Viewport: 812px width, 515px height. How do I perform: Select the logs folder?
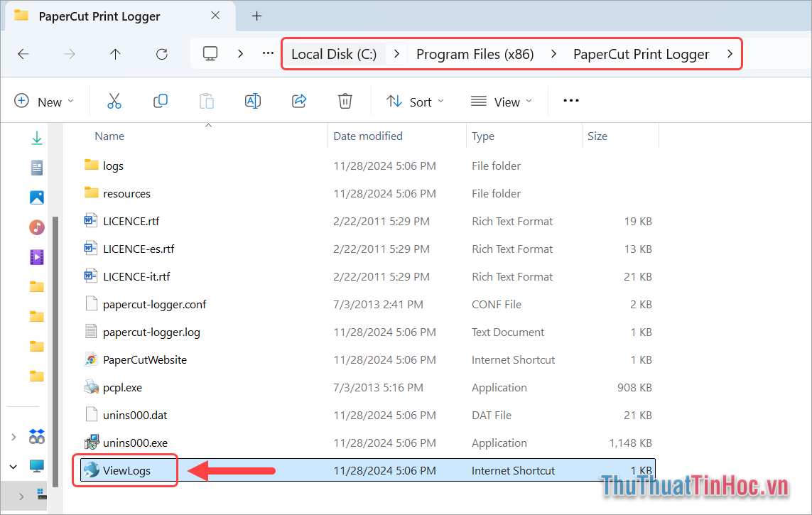113,166
